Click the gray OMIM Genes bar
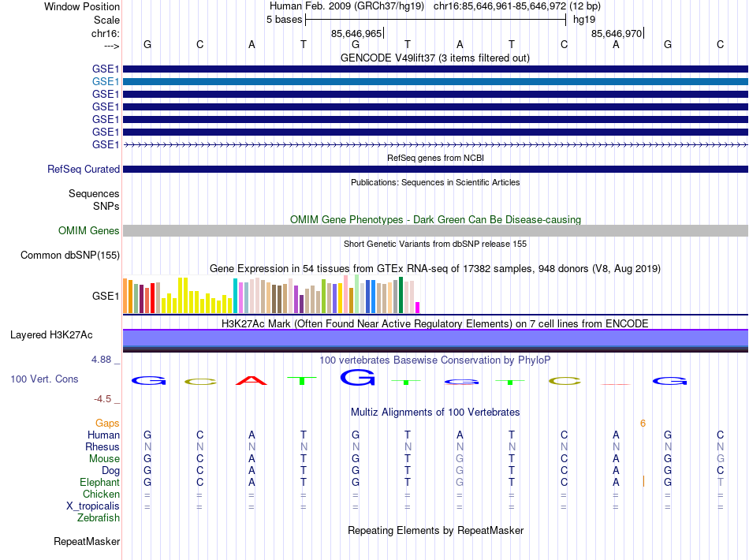The width and height of the screenshot is (749, 560). coord(436,231)
